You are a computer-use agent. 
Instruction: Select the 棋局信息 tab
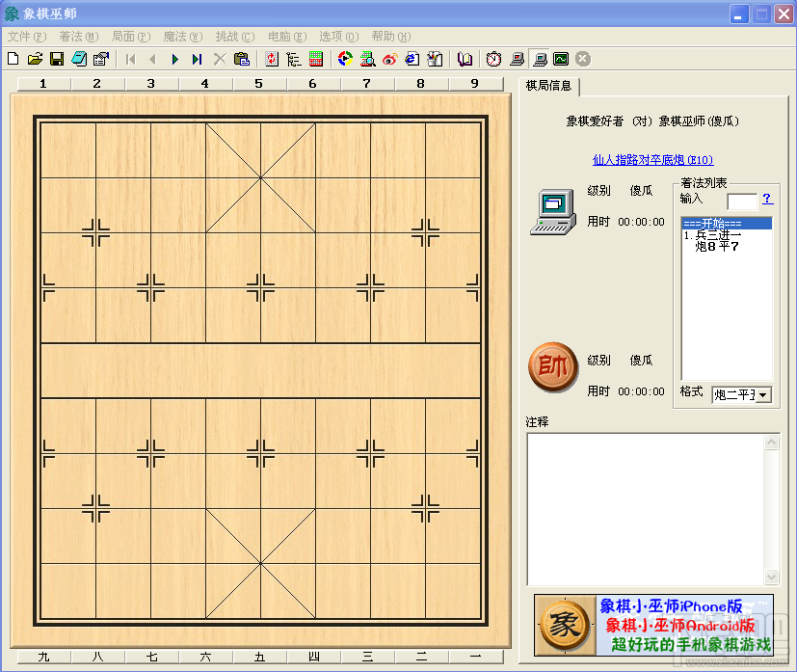548,86
